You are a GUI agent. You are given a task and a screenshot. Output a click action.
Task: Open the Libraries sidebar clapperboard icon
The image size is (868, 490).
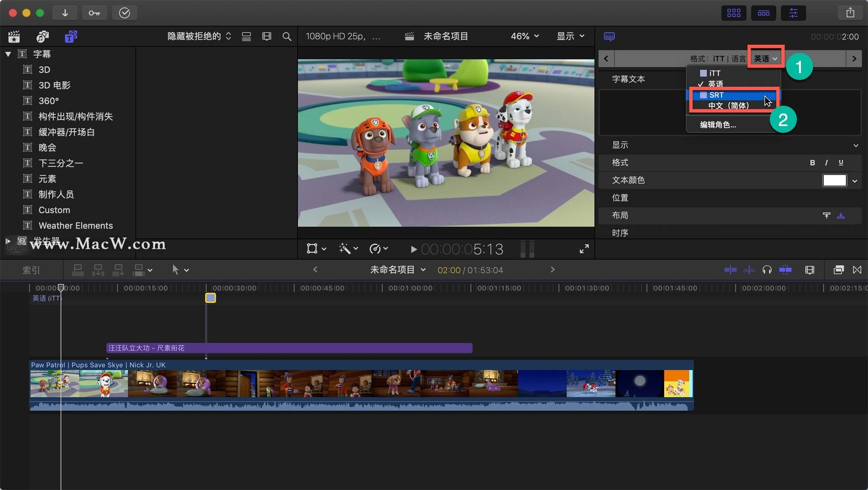(14, 36)
